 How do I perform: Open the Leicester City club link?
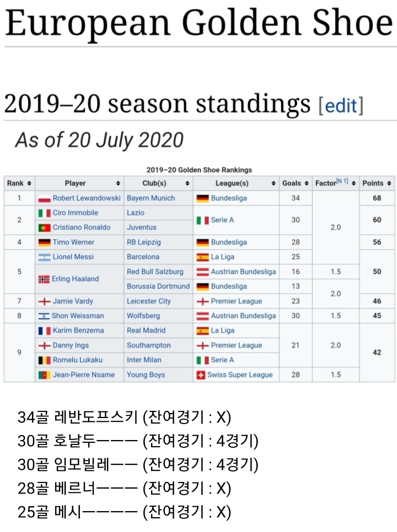149,301
